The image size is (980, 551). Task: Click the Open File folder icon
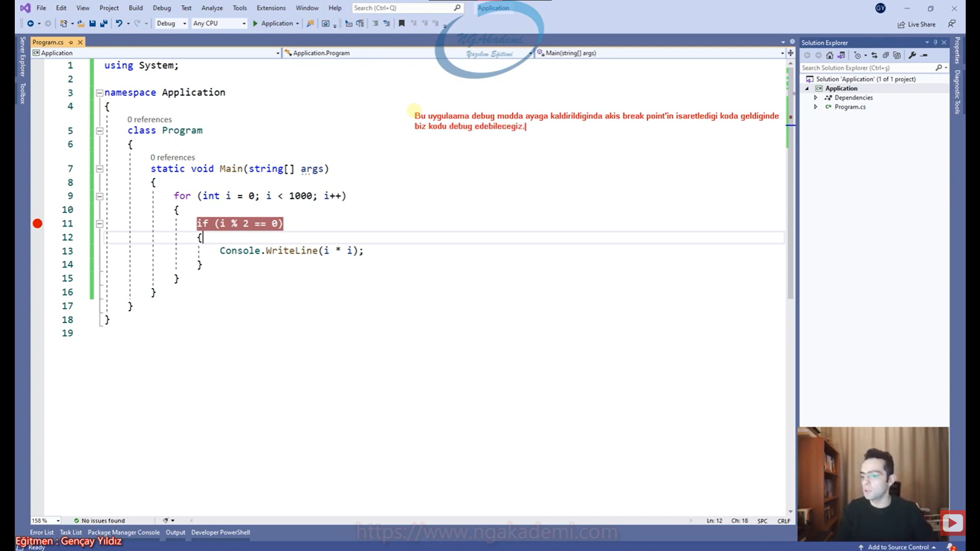(x=81, y=23)
